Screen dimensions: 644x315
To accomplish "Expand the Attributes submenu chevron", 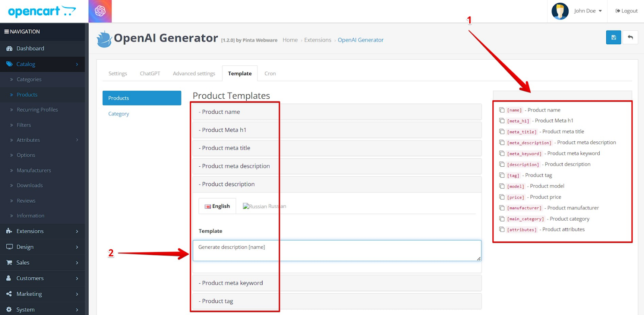I will [x=77, y=140].
